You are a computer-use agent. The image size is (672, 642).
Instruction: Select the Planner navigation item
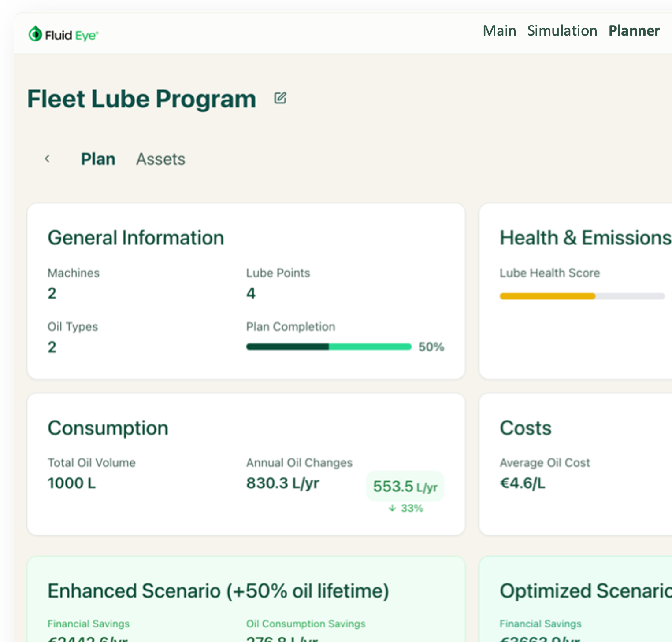(634, 31)
